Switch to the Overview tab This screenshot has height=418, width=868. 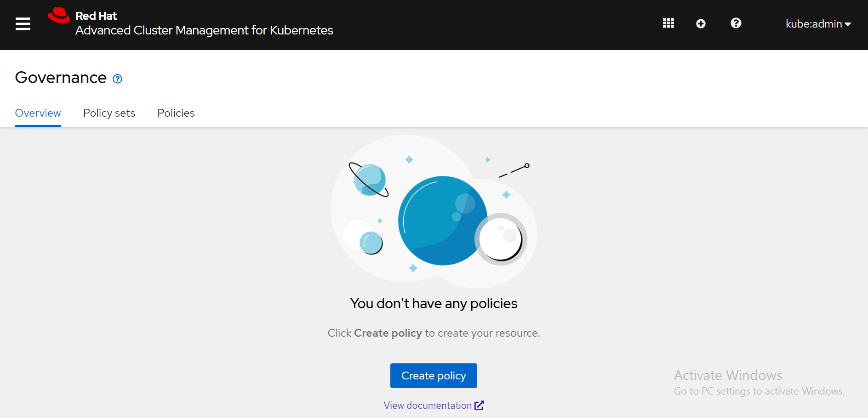coord(38,113)
